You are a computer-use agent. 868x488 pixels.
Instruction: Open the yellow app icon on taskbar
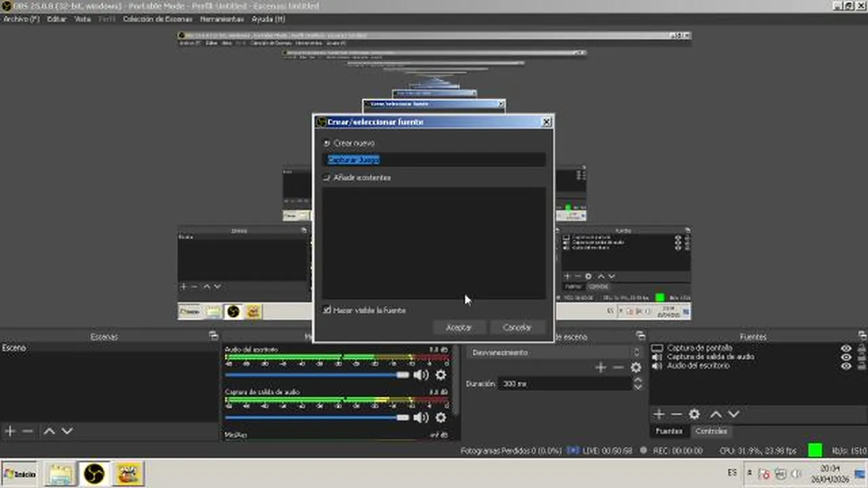127,473
